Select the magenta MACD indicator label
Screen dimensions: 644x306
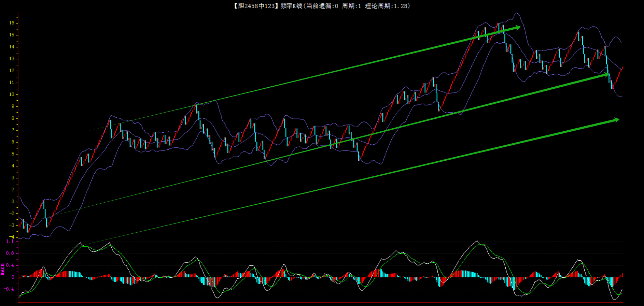click(x=3, y=269)
